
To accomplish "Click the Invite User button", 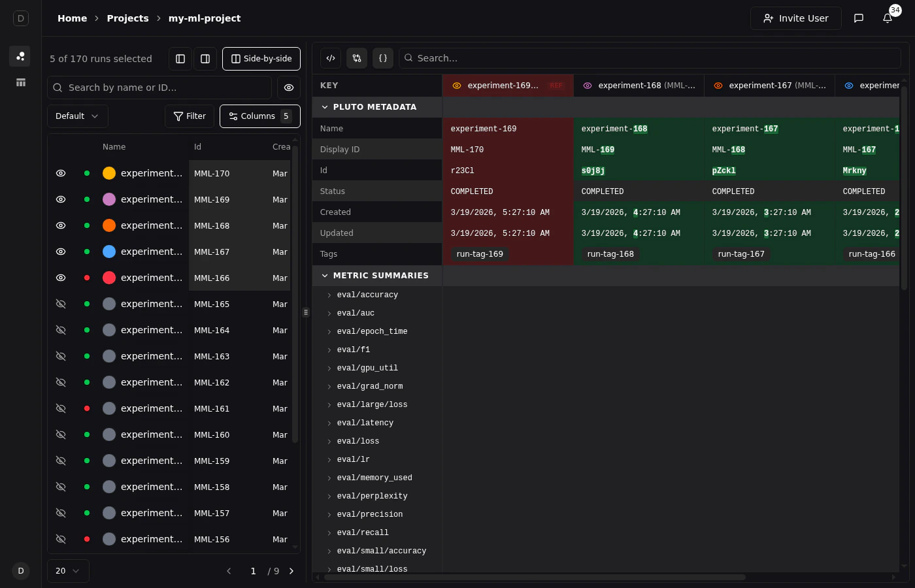I will [795, 18].
